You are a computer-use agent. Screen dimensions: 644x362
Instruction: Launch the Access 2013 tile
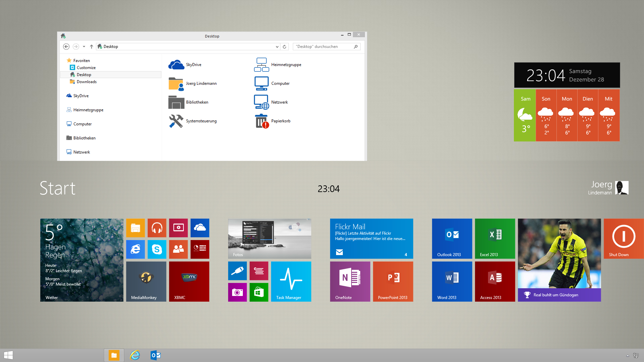(495, 282)
